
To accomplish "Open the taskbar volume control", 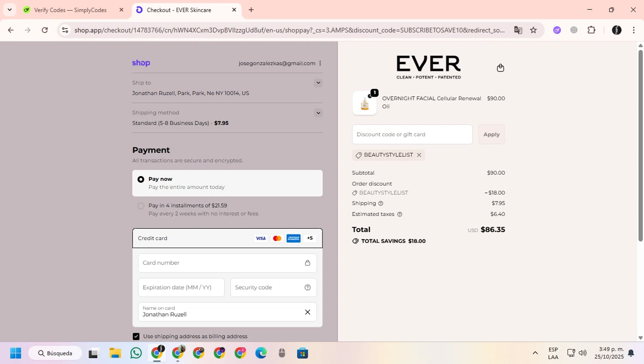I will pyautogui.click(x=583, y=353).
